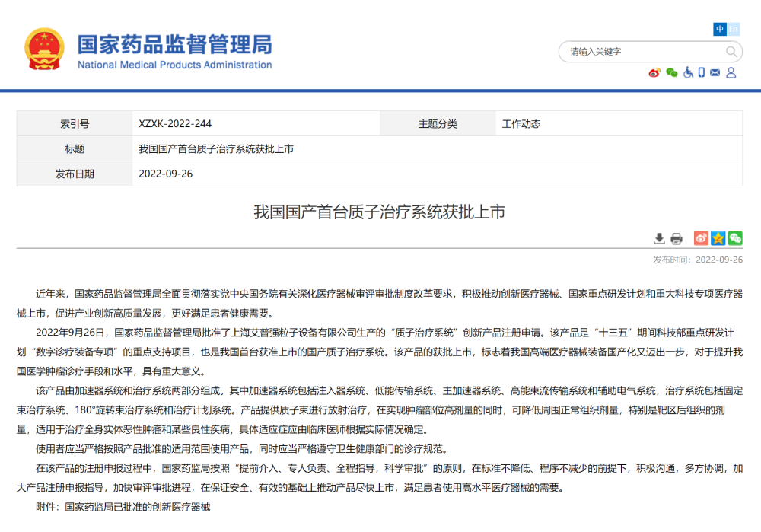Click paragraph starting 在该产品的注册申报过程中
This screenshot has width=761, height=532.
pyautogui.click(x=380, y=478)
